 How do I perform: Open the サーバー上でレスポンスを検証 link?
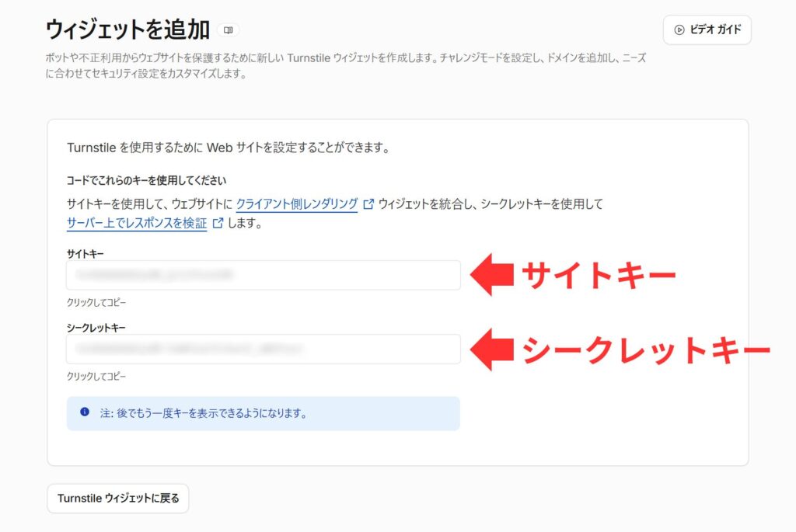(x=137, y=223)
